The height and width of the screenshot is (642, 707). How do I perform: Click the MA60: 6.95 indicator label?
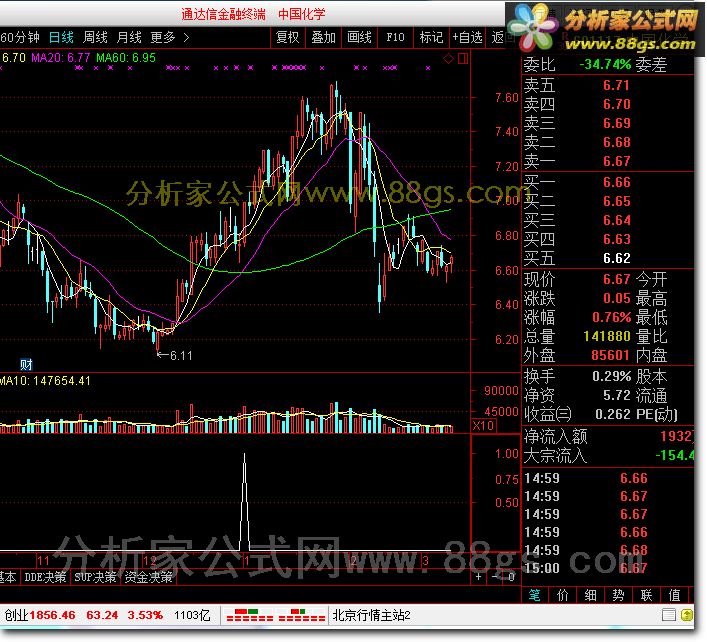pos(126,58)
